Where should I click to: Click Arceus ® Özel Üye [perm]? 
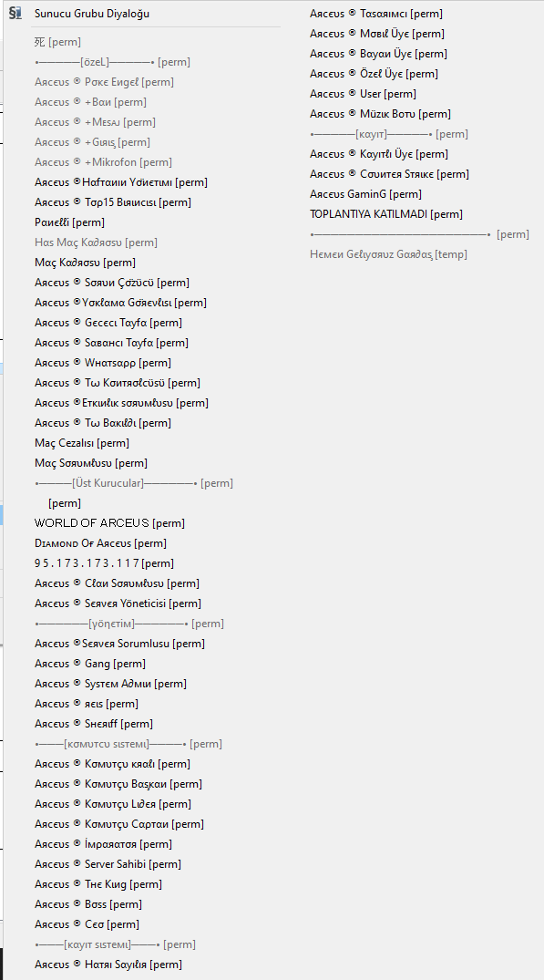point(375,74)
